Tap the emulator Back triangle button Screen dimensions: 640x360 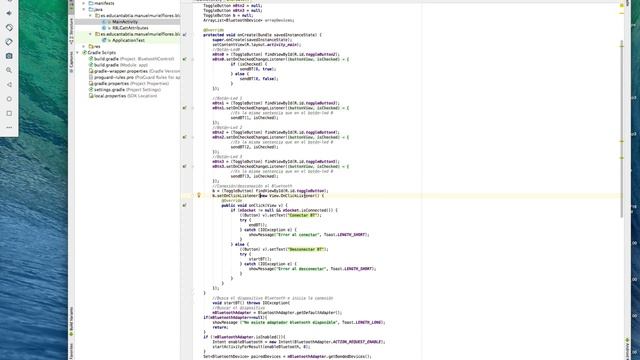point(9,84)
